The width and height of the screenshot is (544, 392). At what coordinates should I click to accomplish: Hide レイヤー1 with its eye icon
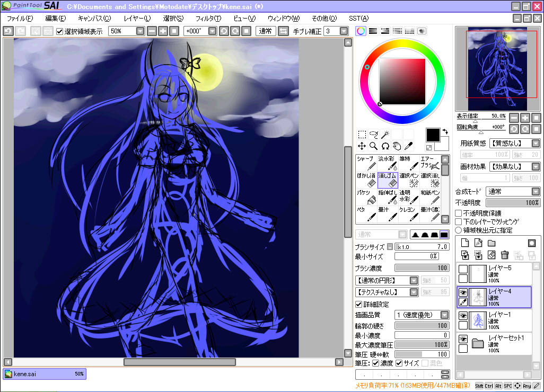click(x=463, y=316)
